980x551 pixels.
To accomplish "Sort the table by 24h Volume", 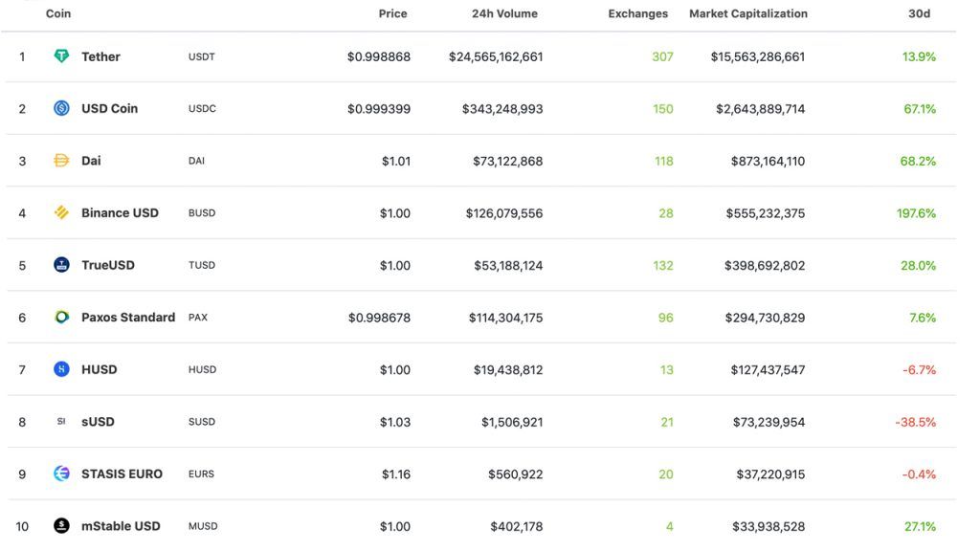I will tap(505, 13).
